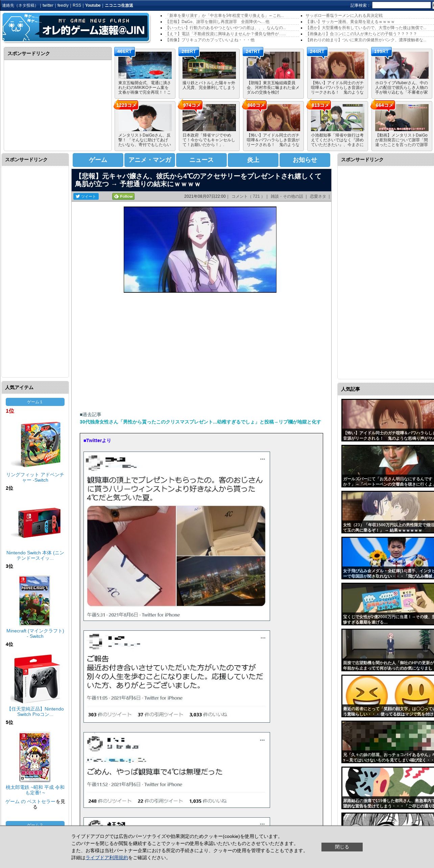Open the 664コメ DaiGo謝罪 article card
Screen dimensions: 434x868
click(x=402, y=126)
